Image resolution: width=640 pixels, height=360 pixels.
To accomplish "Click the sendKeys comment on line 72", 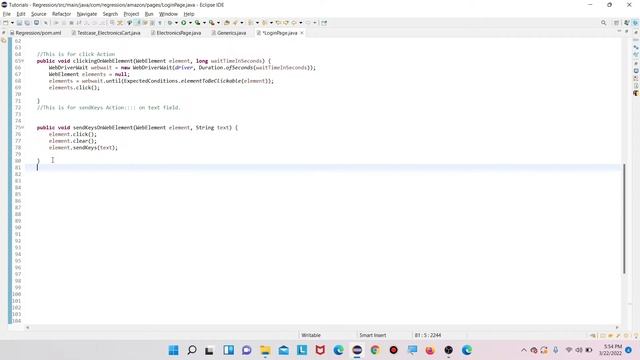I will point(109,108).
